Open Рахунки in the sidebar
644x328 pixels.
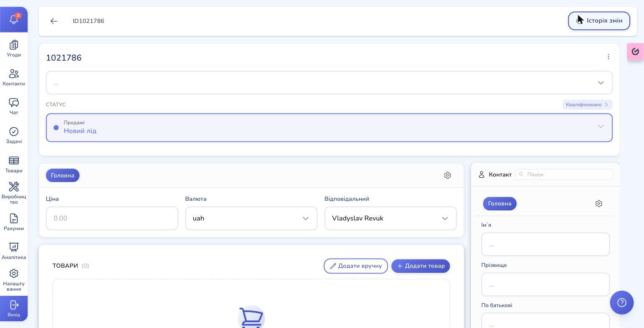coord(14,222)
